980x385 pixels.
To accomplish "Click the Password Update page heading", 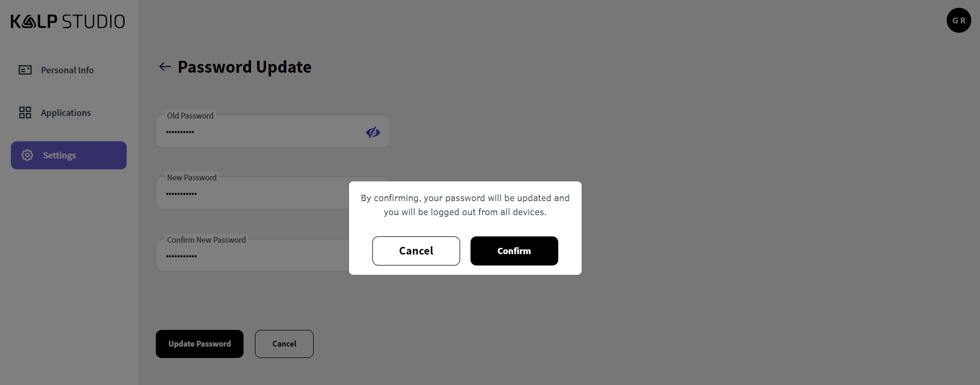I will [245, 67].
